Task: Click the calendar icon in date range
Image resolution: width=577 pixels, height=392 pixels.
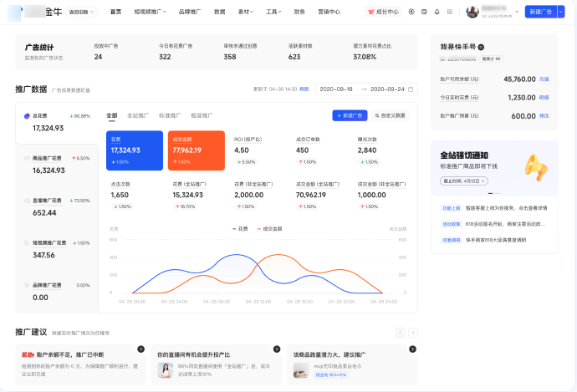Action: pyautogui.click(x=411, y=89)
